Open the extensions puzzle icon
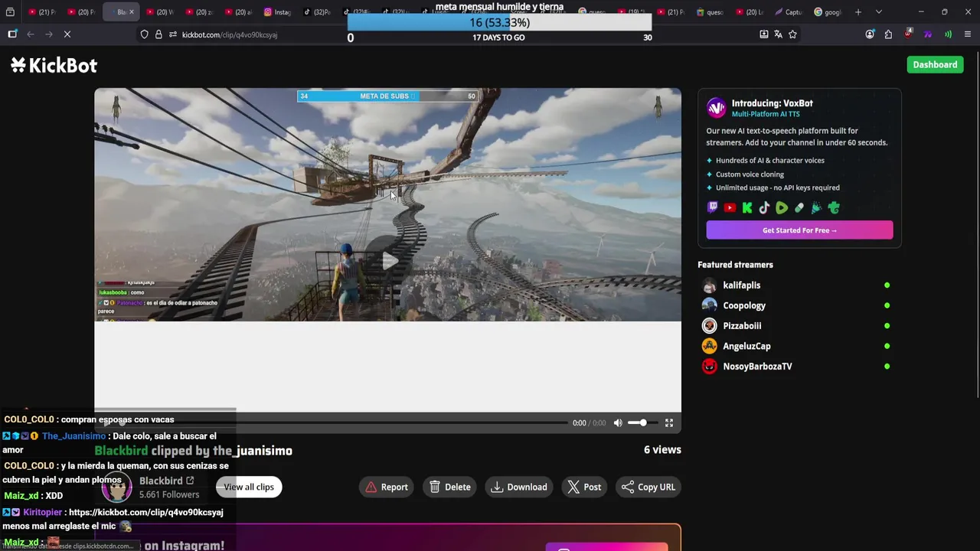This screenshot has height=551, width=980. [888, 34]
